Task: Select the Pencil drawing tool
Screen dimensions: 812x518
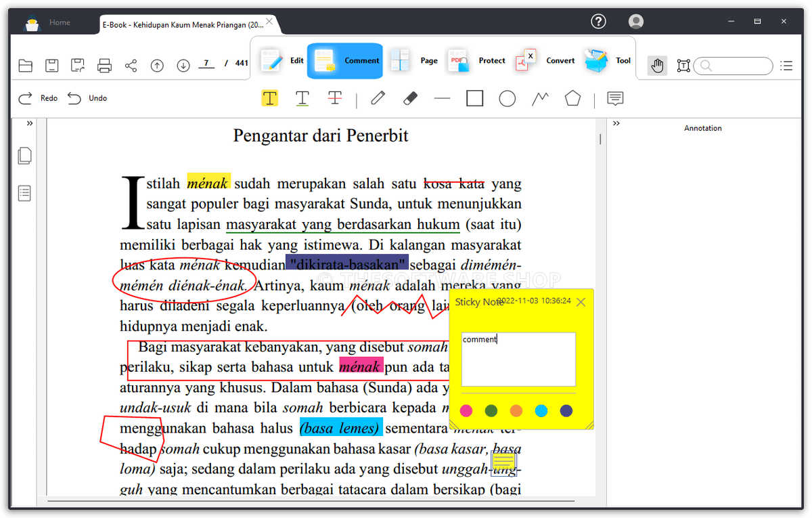Action: click(378, 99)
